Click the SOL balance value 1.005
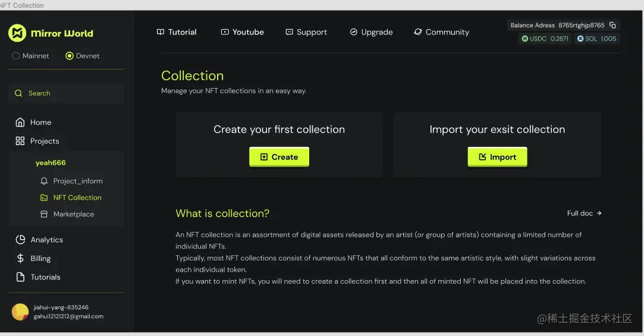This screenshot has height=336, width=644. tap(609, 39)
